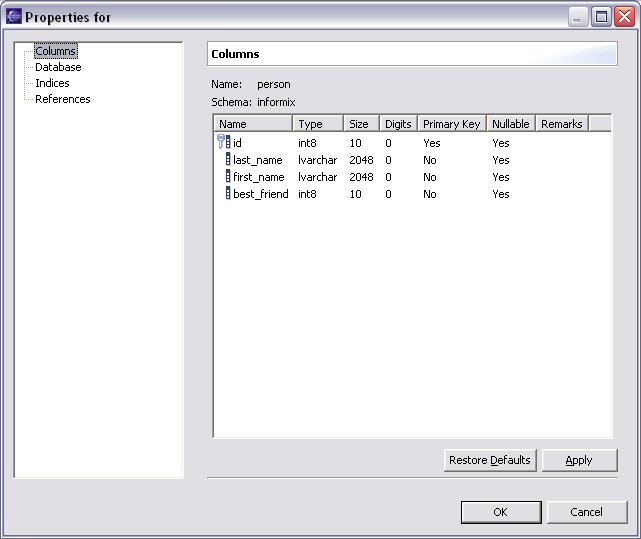The width and height of the screenshot is (641, 539).
Task: Click the Eclipse icon in the title bar
Action: 14,17
